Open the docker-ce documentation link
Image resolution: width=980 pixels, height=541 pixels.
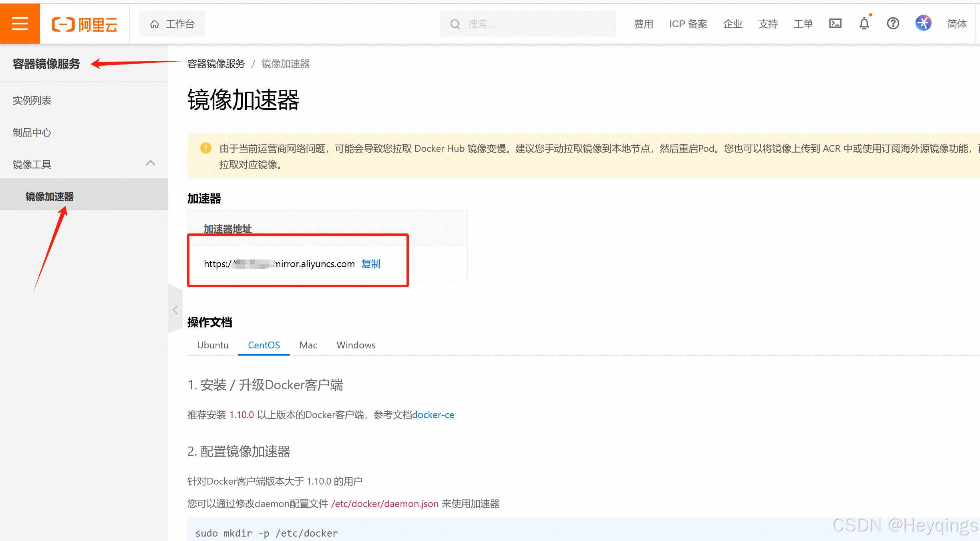point(433,415)
